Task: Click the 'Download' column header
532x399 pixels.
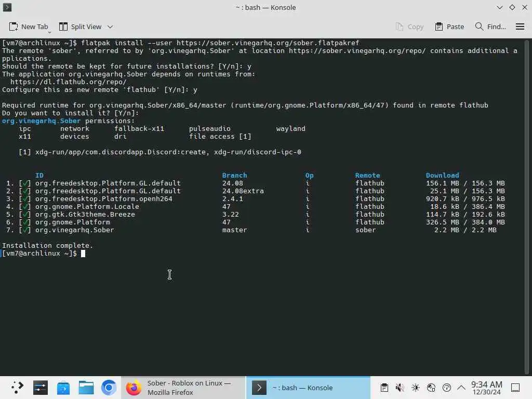Action: [x=443, y=175]
